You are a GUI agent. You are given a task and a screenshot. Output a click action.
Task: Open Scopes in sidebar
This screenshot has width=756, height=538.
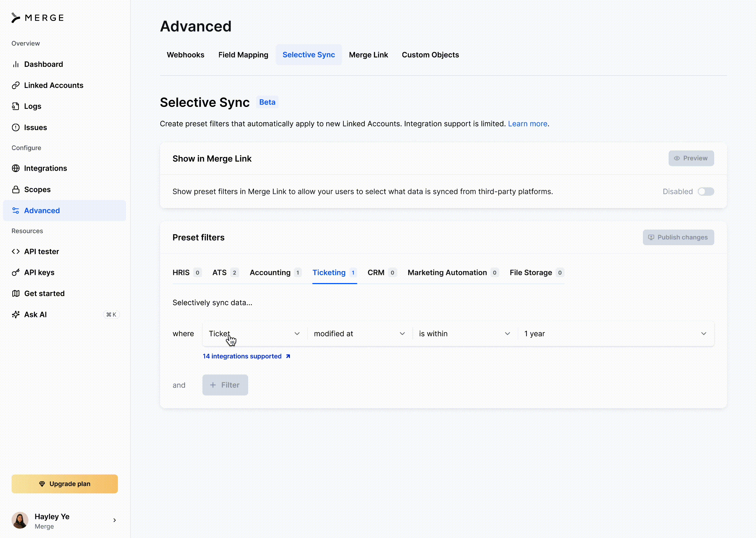tap(64, 189)
